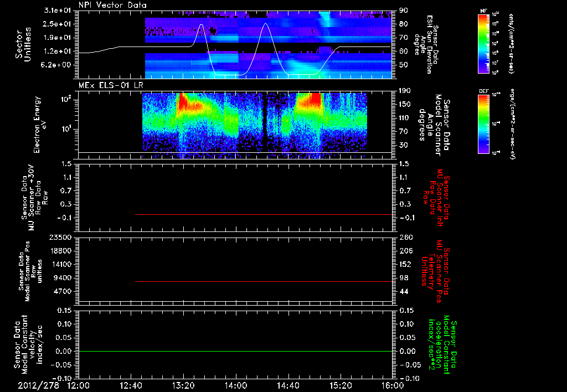Click the DEF color scale bar
Image resolution: width=567 pixels, height=392 pixels.
coord(484,124)
